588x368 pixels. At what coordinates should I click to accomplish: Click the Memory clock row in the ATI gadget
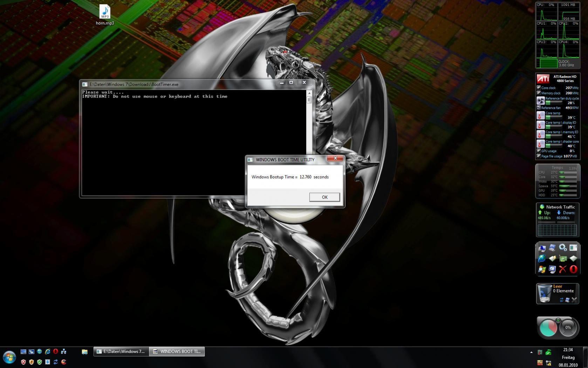[x=558, y=93]
